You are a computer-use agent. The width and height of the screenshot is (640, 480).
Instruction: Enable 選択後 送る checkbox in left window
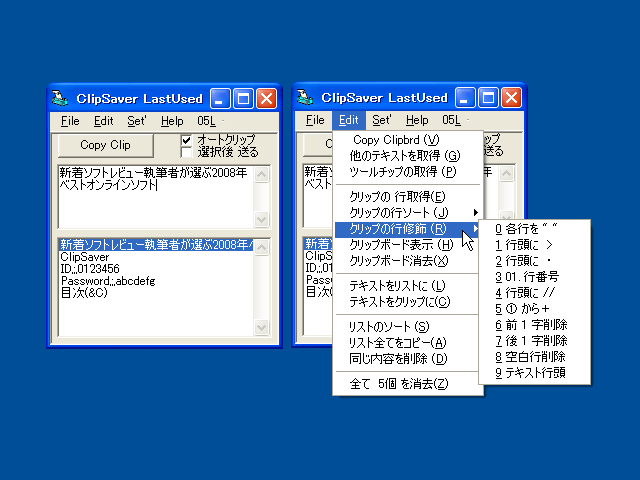(187, 153)
